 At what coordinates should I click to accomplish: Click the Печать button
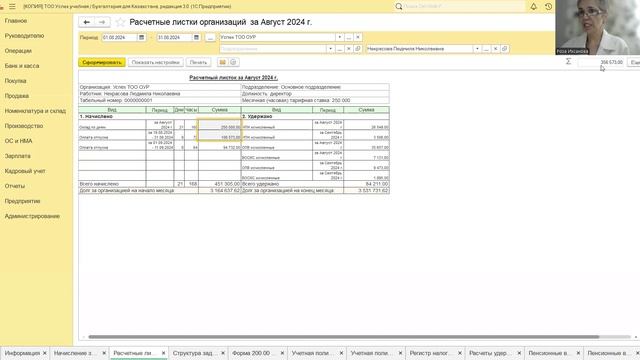click(x=198, y=62)
